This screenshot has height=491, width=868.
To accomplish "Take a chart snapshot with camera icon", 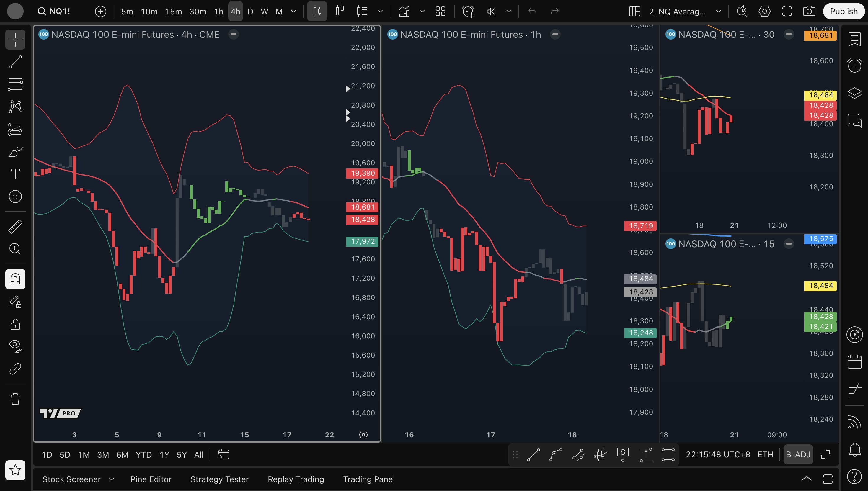I will pyautogui.click(x=809, y=12).
